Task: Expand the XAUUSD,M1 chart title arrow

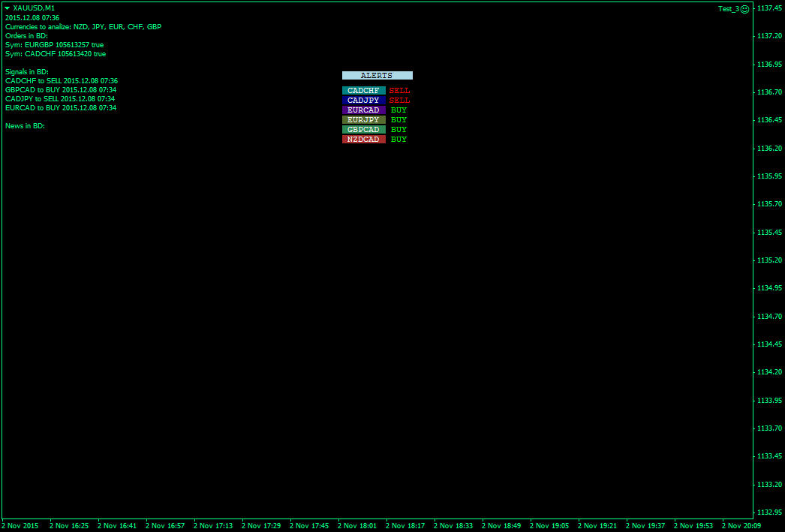Action: pyautogui.click(x=8, y=8)
